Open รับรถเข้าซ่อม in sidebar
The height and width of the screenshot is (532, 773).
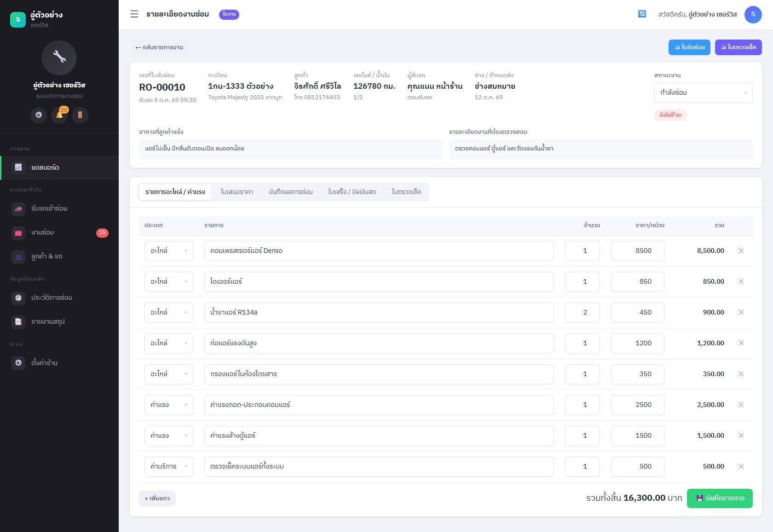click(x=59, y=209)
